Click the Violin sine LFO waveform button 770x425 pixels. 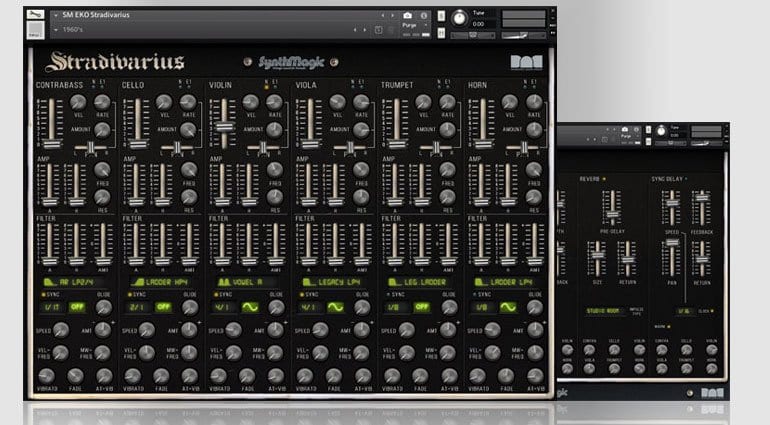click(x=250, y=307)
